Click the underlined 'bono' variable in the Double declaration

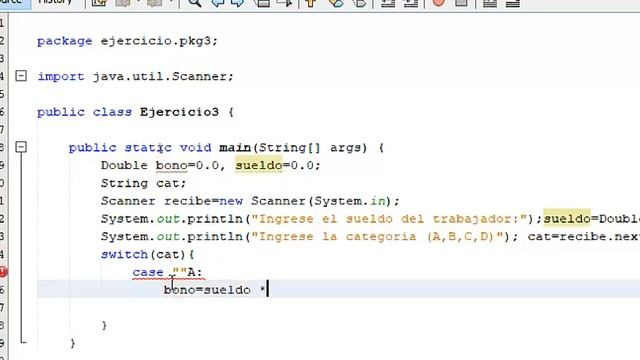[171, 166]
